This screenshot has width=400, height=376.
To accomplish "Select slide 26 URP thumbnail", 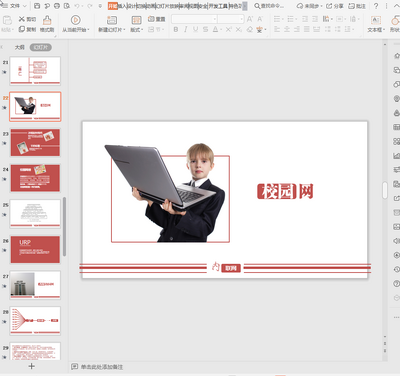I will 35,250.
